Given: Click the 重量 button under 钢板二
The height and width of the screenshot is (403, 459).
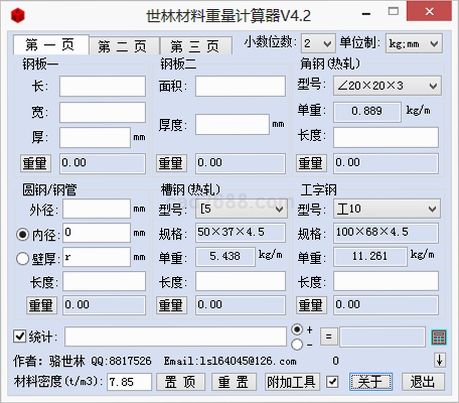Looking at the screenshot, I should point(171,163).
